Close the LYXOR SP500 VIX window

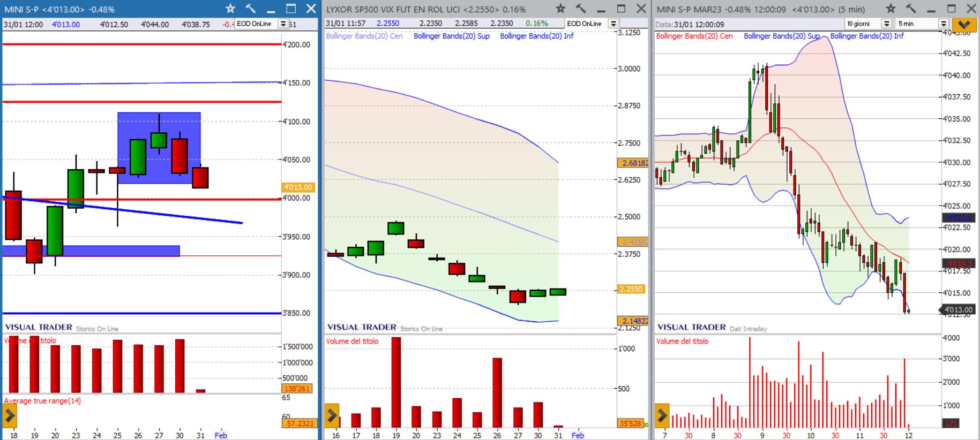pyautogui.click(x=641, y=9)
